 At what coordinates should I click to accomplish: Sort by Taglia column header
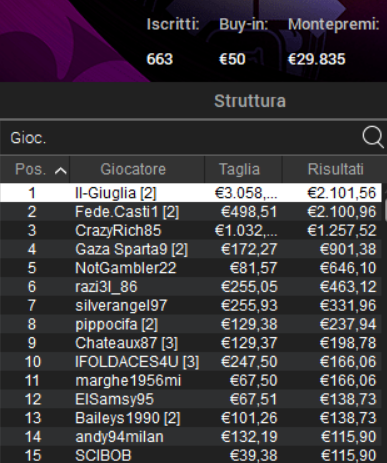[239, 169]
